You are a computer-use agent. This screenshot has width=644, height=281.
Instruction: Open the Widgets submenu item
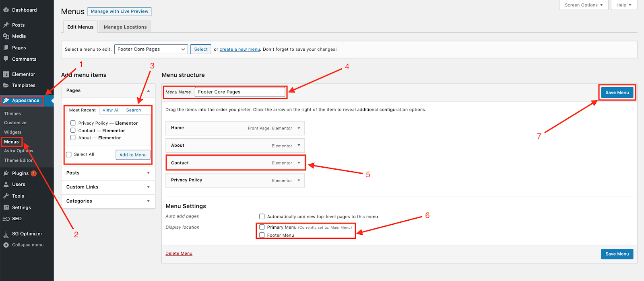13,132
